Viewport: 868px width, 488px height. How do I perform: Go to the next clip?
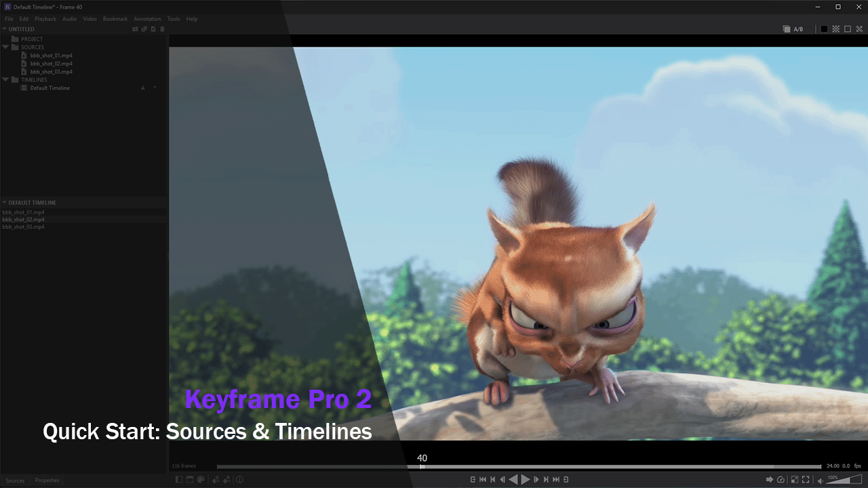click(546, 480)
